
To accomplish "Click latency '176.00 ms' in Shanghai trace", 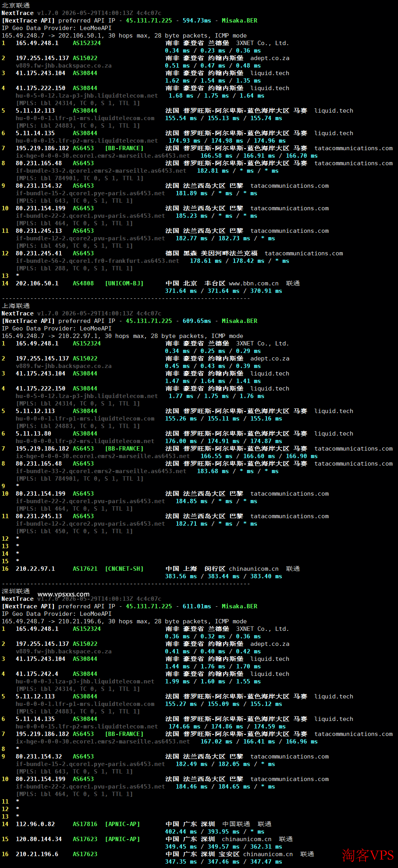I will point(181,441).
